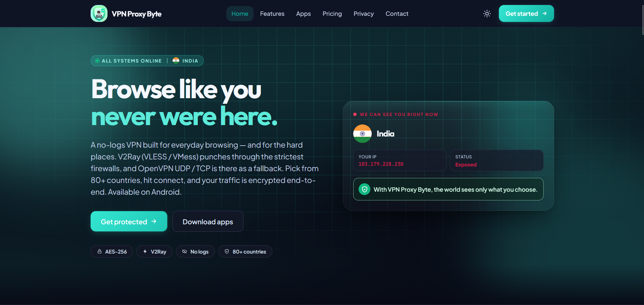Click the shield icon in 80+ countries chip
The height and width of the screenshot is (305, 644).
pyautogui.click(x=227, y=251)
